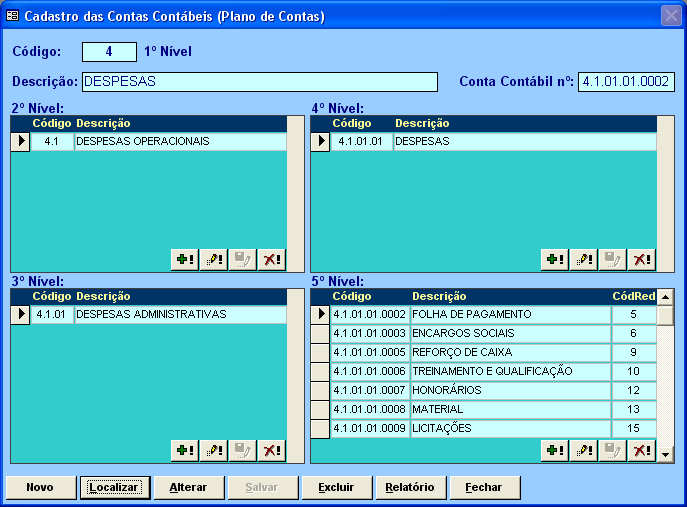The width and height of the screenshot is (687, 507).
Task: Click the delete icon in 3º Nível panel
Action: coord(271,451)
